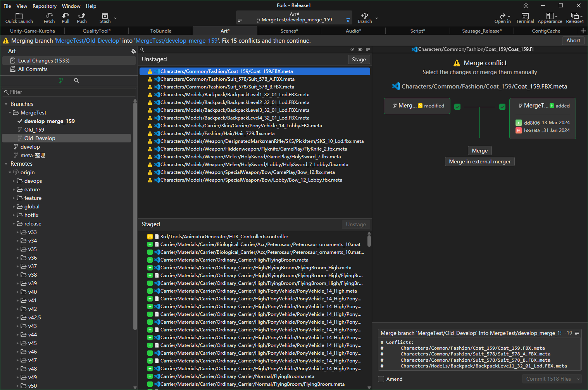The image size is (588, 390).
Task: Enable the Amend checkbox
Action: [381, 379]
